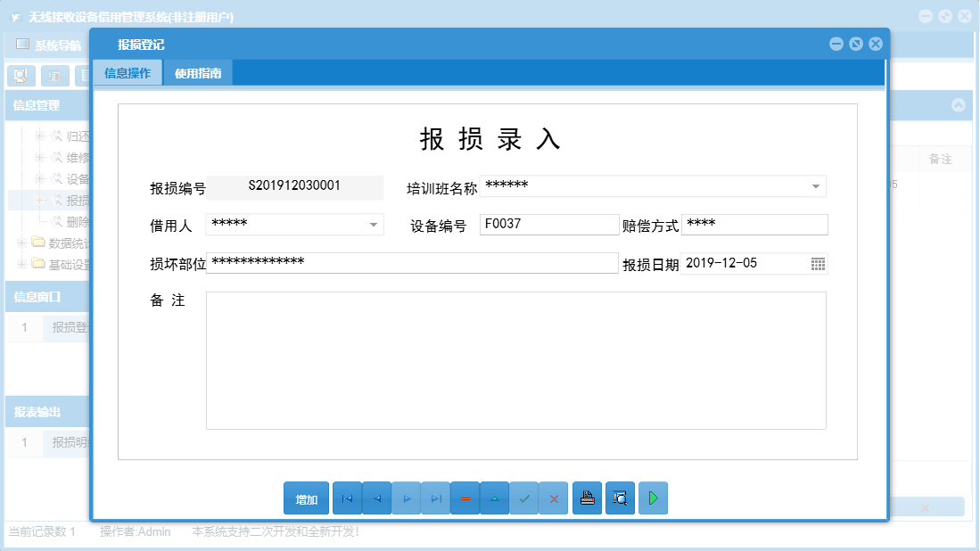Screen dimensions: 980x551
Task: Jump to the last record
Action: point(435,498)
